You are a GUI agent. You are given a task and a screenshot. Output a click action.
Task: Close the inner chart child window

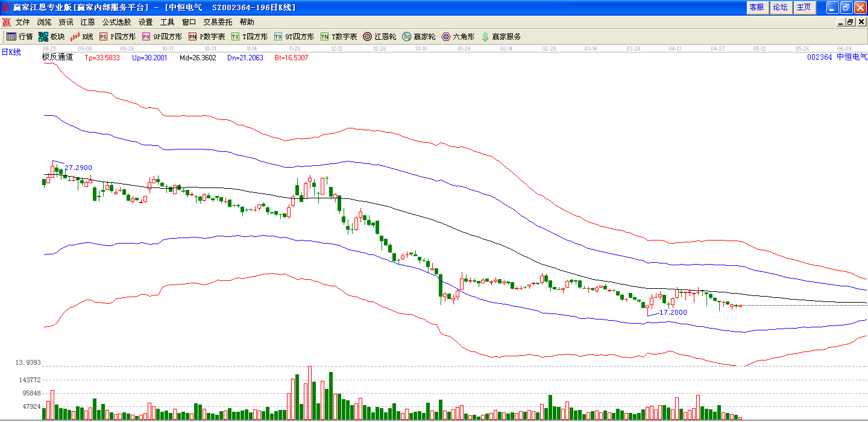(x=861, y=22)
